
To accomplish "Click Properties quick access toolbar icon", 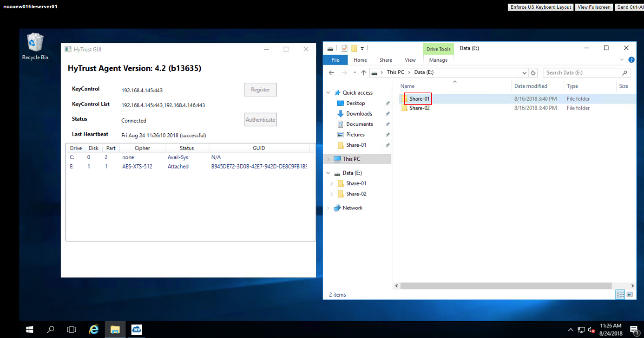I will click(345, 48).
